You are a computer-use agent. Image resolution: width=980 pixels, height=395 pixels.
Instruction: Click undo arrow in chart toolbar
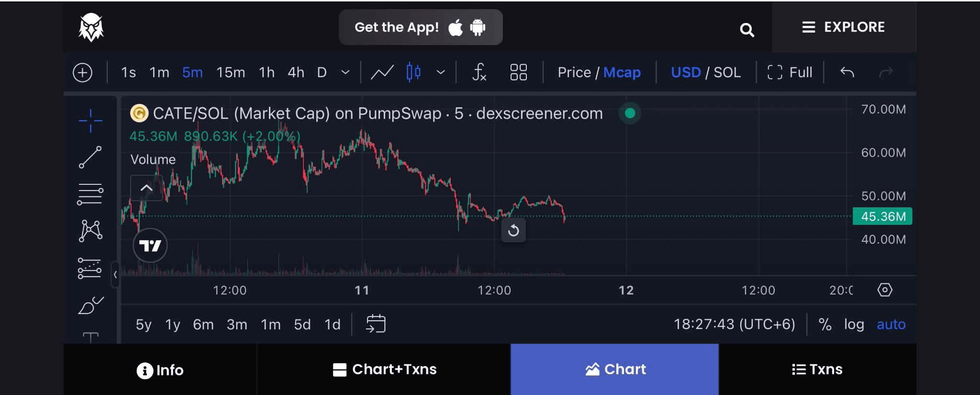click(x=847, y=72)
